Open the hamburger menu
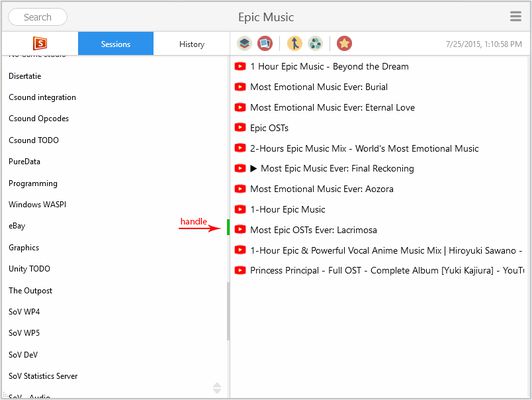 point(515,16)
